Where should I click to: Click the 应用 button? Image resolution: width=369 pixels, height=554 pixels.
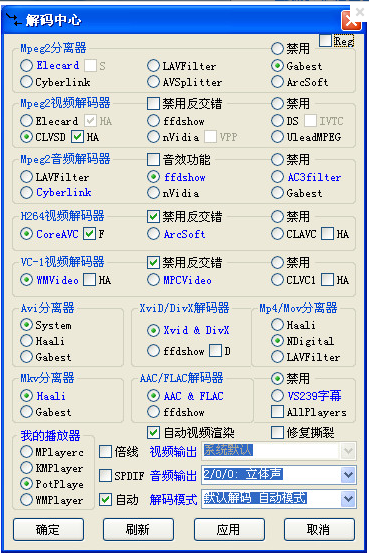[x=229, y=529]
